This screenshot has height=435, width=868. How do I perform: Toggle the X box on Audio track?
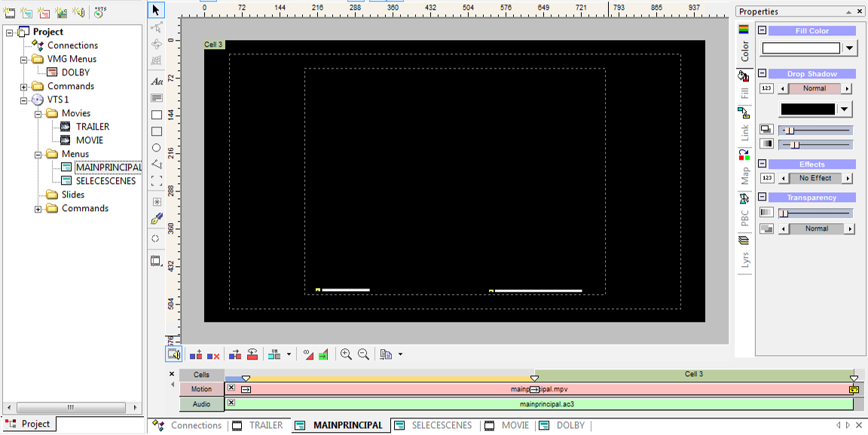point(231,403)
